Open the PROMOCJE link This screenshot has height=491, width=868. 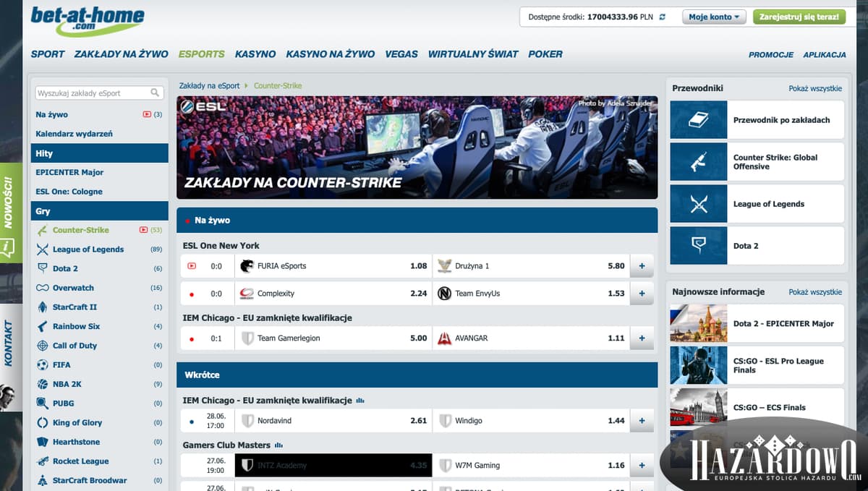click(x=771, y=55)
